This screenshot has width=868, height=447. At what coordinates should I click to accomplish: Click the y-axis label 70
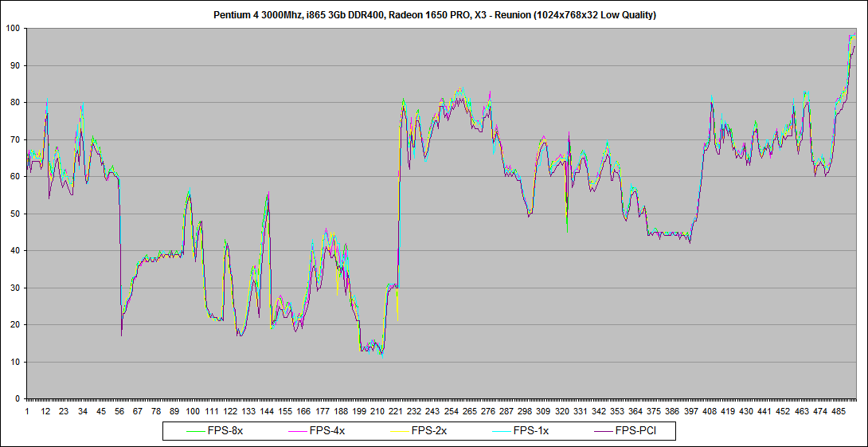click(15, 139)
